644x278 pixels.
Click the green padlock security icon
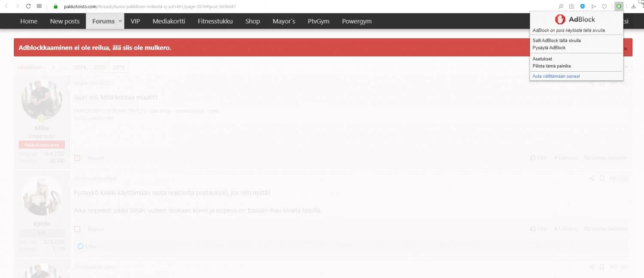tap(55, 6)
